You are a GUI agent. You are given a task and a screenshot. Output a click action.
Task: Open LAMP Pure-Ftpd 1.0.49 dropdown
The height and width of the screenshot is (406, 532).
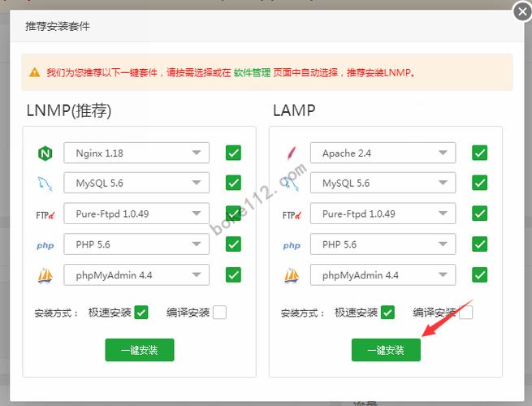[383, 214]
